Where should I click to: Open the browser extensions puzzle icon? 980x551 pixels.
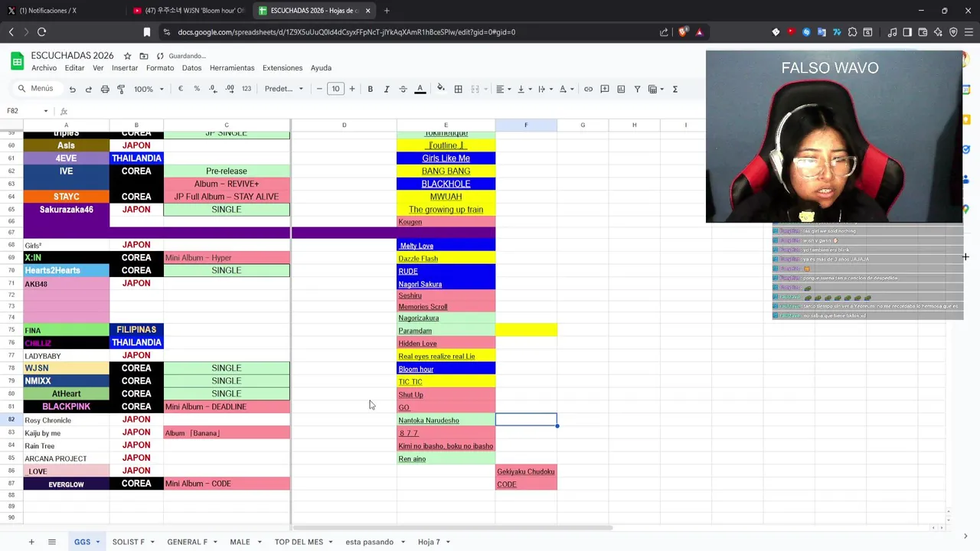(852, 32)
